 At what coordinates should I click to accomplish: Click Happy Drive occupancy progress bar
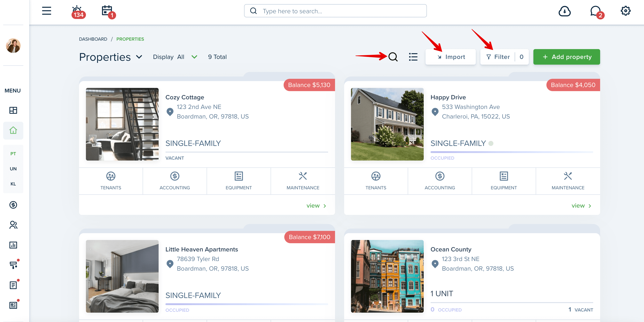[511, 152]
